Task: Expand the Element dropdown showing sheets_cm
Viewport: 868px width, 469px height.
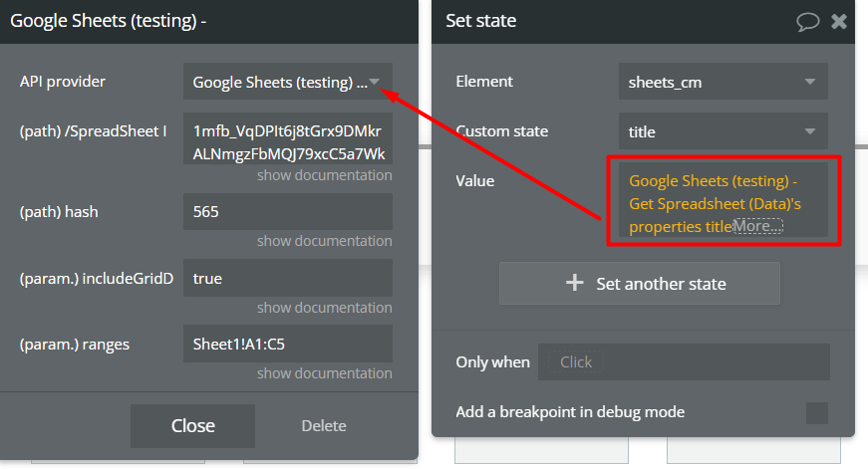Action: (x=723, y=82)
